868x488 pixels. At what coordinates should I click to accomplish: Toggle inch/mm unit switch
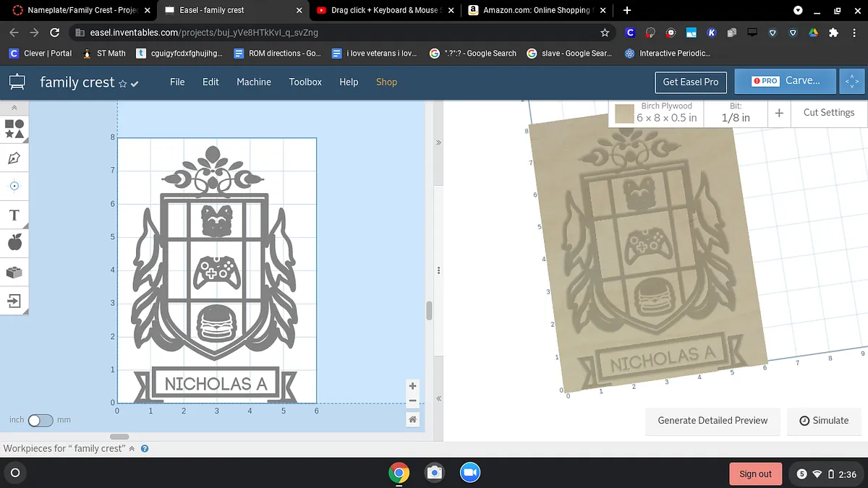(41, 420)
